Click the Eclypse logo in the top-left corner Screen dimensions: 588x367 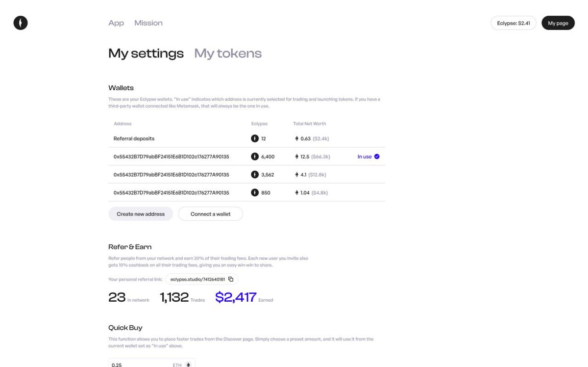point(20,23)
